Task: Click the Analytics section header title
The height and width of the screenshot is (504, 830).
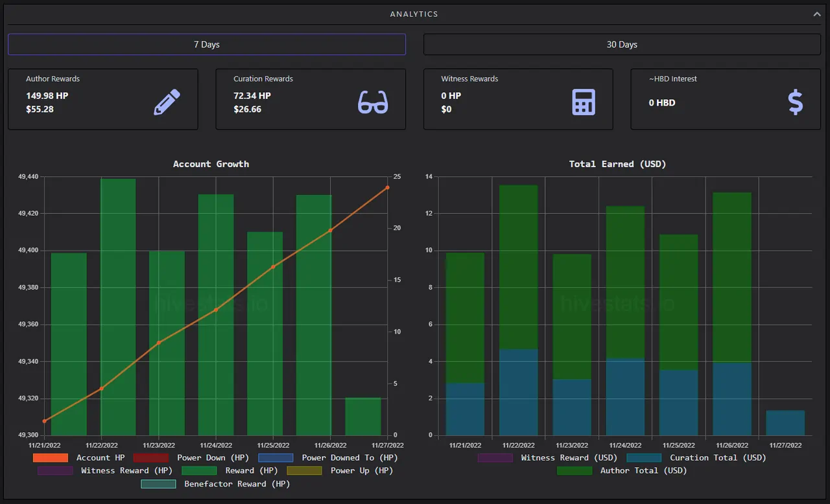Action: pos(414,14)
